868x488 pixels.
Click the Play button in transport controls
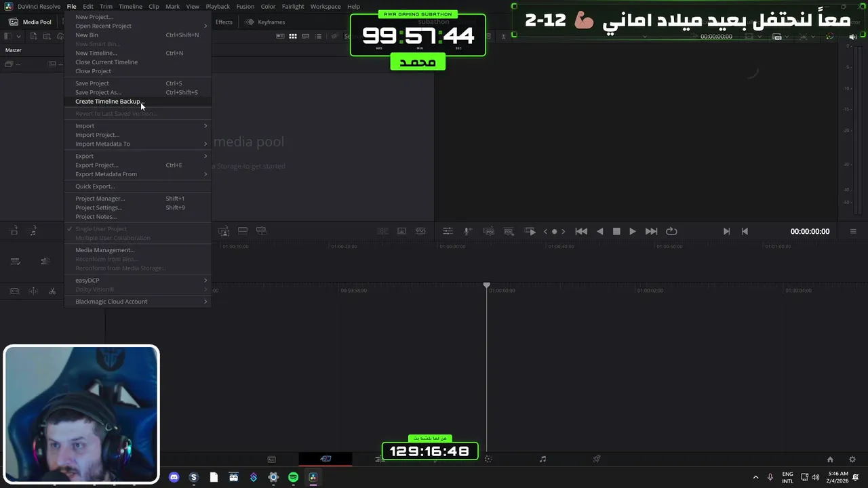coord(632,231)
